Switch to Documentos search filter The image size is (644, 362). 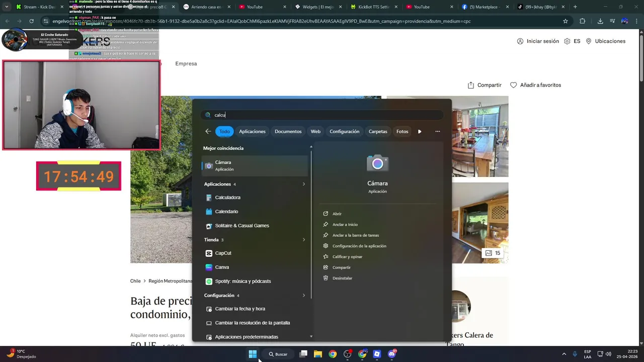pyautogui.click(x=288, y=131)
